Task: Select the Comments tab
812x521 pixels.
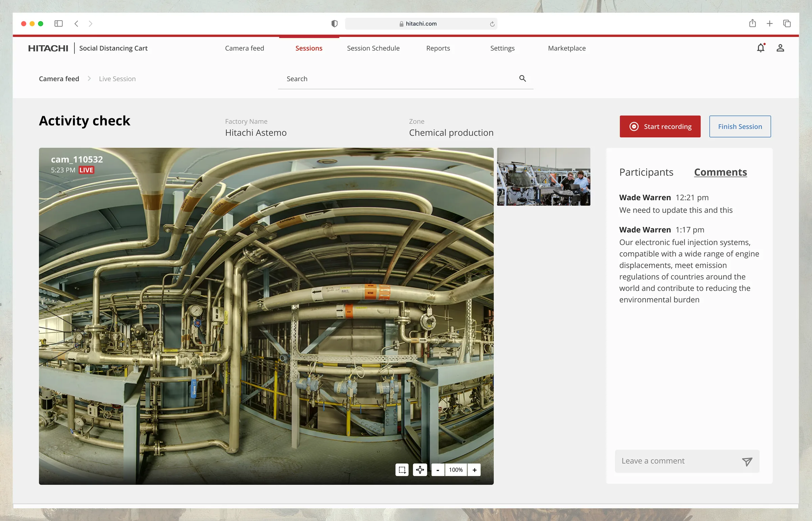Action: (720, 172)
